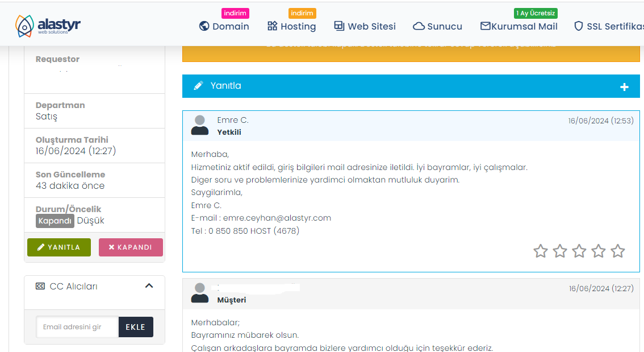Click the 43 dakika önce text
Screen dimensions: 644x352
tap(70, 185)
